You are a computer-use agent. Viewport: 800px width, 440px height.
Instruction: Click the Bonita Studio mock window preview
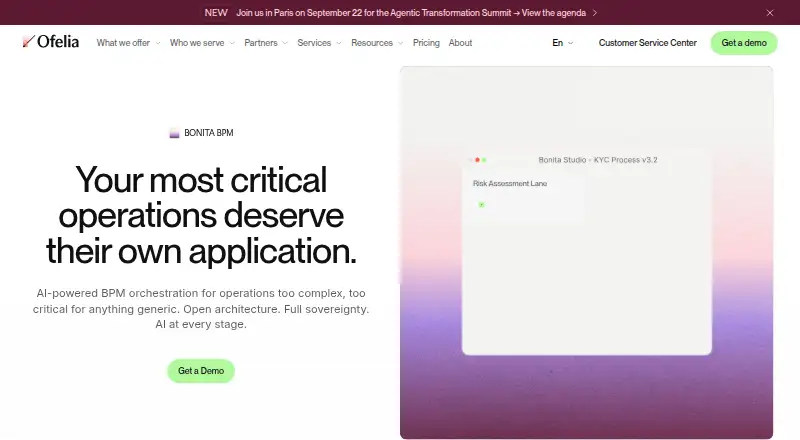point(587,252)
